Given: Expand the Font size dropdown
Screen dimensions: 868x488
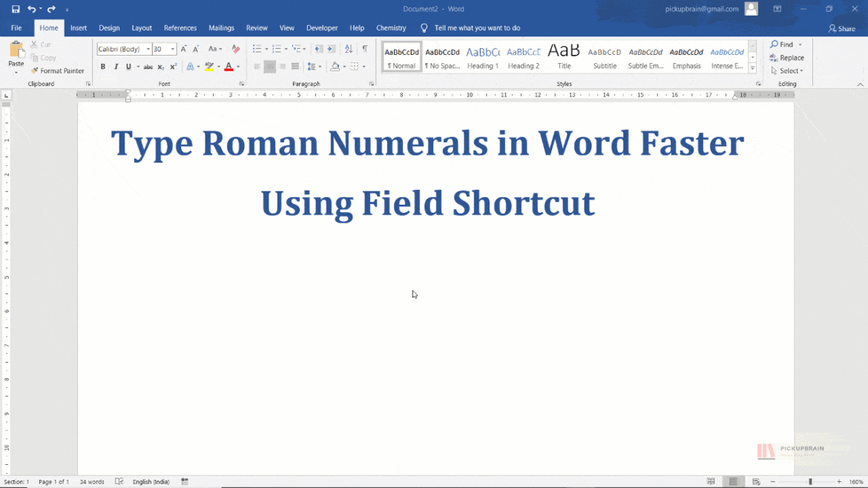Looking at the screenshot, I should [172, 48].
